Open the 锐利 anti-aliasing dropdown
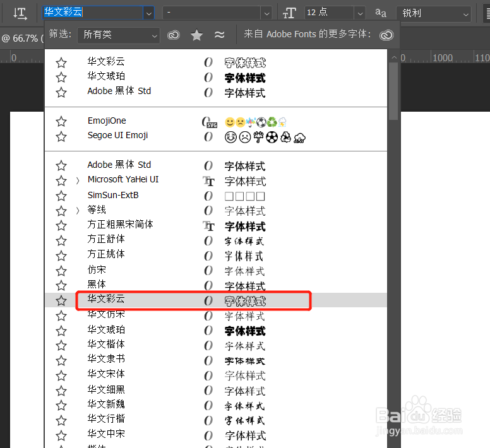This screenshot has width=490, height=448. click(x=434, y=13)
